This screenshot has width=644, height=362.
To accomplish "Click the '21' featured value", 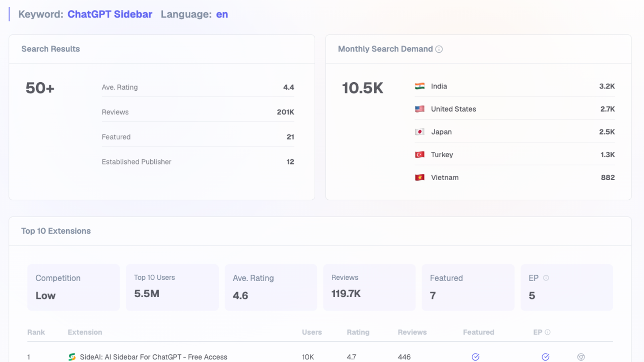I will point(290,137).
